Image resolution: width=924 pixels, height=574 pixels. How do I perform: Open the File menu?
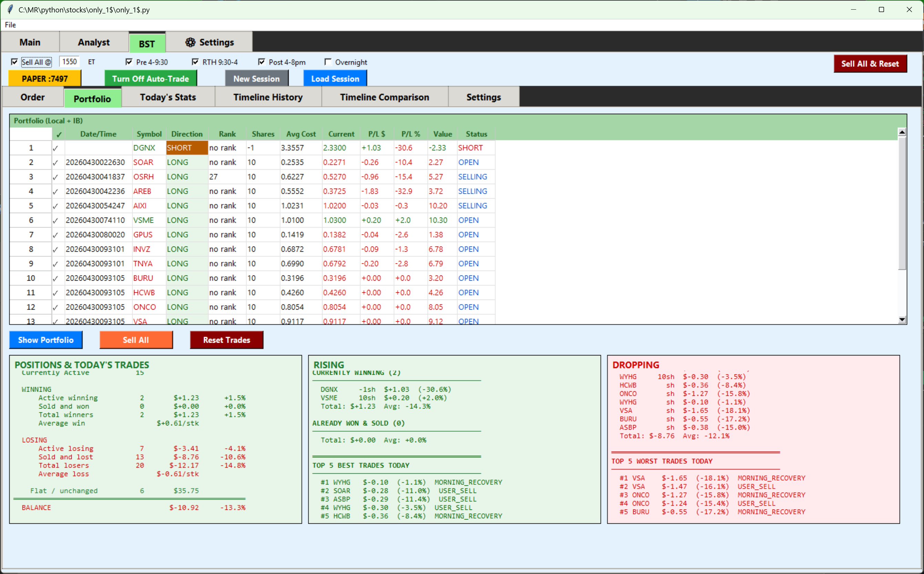tap(10, 25)
